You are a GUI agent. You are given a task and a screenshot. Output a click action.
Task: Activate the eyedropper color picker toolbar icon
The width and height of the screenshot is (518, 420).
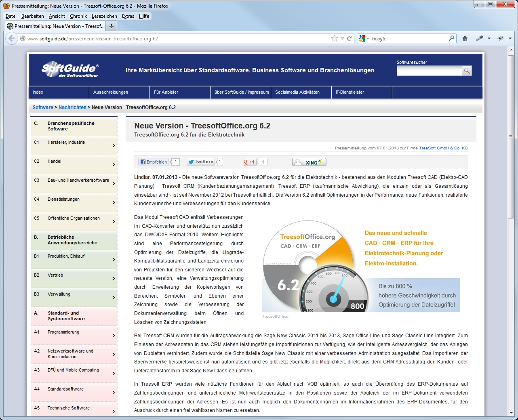point(480,38)
